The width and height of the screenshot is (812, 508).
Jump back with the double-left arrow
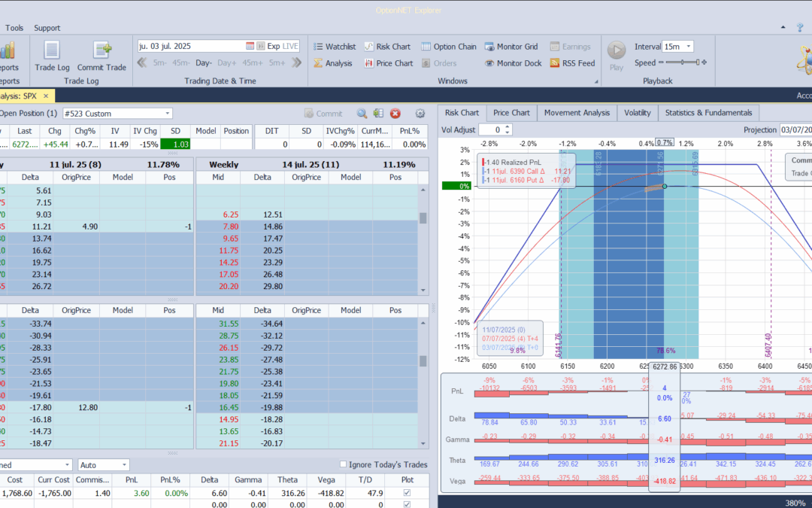142,62
